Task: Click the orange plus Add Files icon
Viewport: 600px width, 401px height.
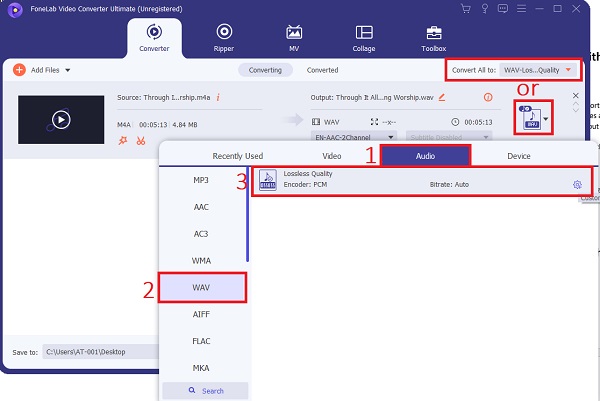Action: click(x=19, y=70)
